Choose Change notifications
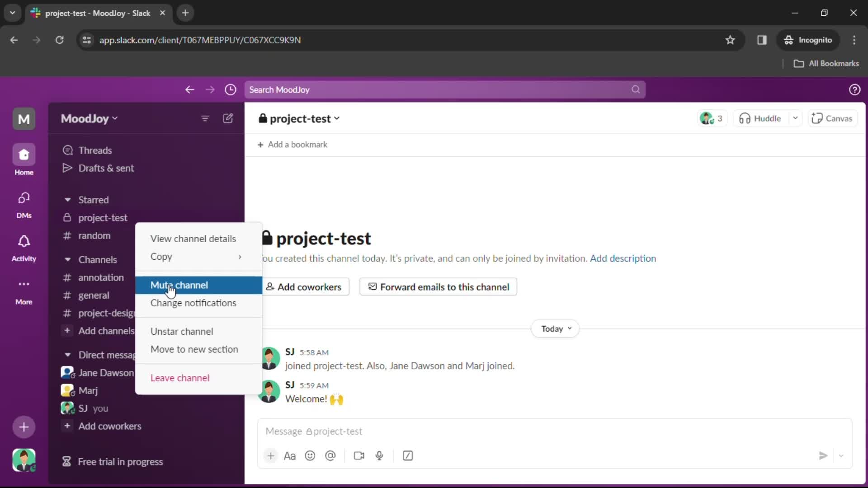This screenshot has width=868, height=488. click(198, 303)
